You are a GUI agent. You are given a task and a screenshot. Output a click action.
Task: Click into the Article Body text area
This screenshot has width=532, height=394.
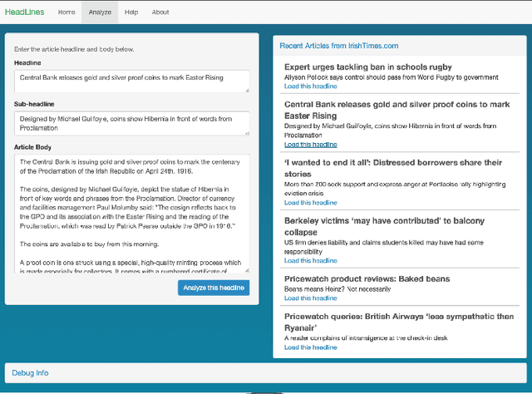tap(132, 214)
